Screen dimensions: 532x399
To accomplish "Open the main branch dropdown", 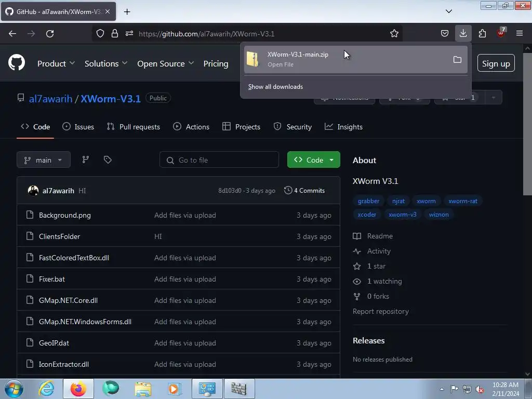I will click(x=44, y=159).
